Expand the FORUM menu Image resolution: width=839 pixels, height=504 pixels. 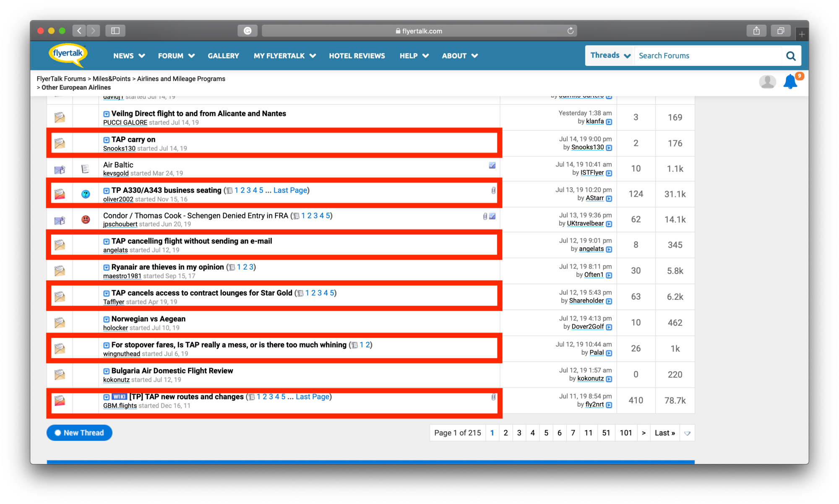pyautogui.click(x=176, y=56)
